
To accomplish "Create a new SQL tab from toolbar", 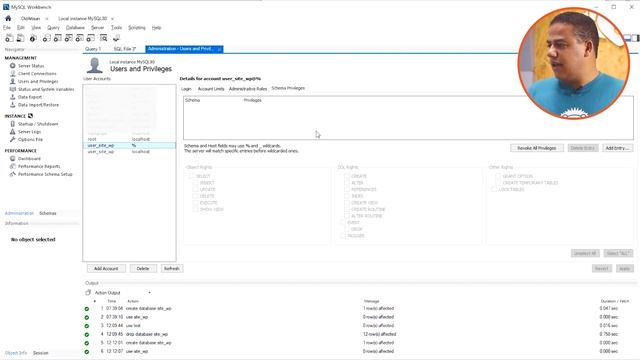I will click(x=9, y=38).
